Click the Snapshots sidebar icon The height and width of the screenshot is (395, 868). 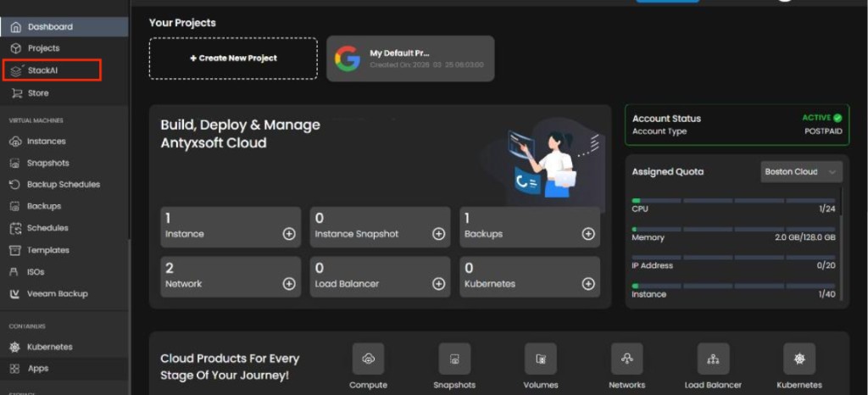15,164
